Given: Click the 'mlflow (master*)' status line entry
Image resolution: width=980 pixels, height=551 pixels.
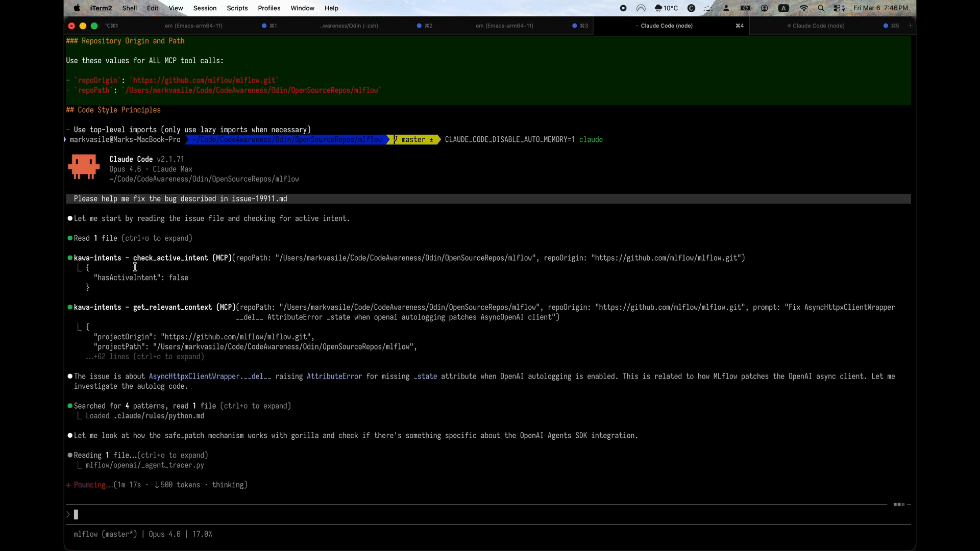Looking at the screenshot, I should click(106, 534).
